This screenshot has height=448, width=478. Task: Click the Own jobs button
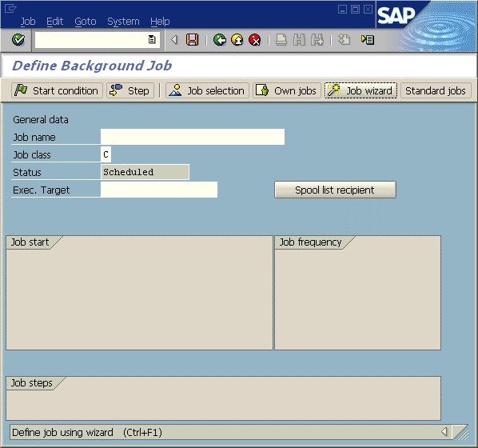[286, 90]
